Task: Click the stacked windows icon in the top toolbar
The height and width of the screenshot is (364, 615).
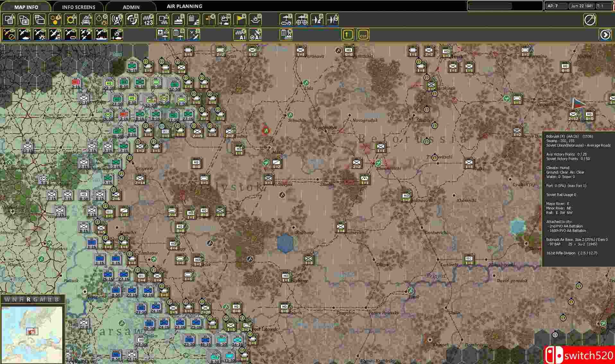Action: (40, 20)
